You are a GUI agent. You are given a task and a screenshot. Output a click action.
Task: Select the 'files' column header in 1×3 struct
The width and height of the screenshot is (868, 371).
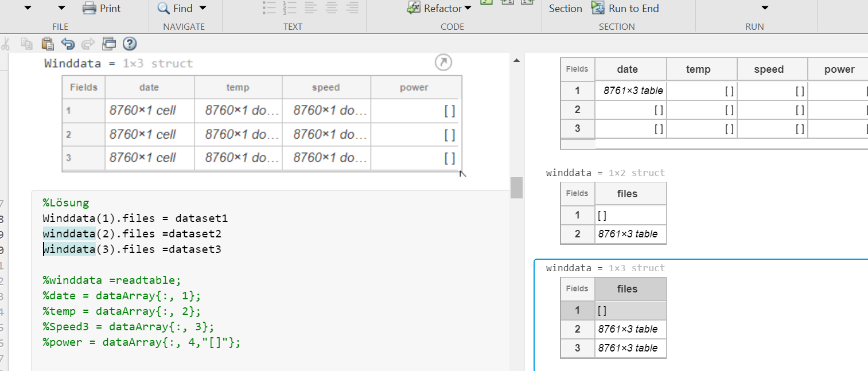tap(627, 289)
